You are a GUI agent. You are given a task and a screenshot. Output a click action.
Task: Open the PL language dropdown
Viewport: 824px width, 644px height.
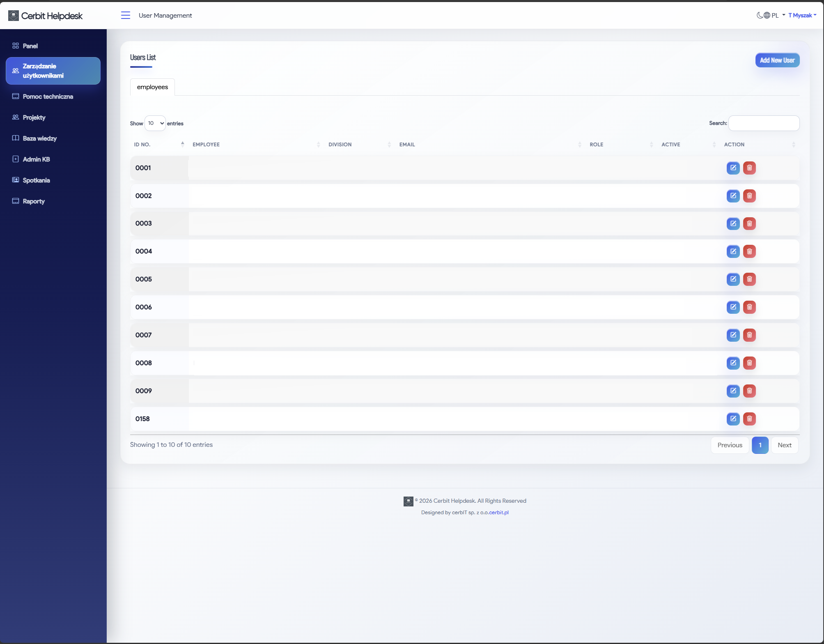point(775,15)
